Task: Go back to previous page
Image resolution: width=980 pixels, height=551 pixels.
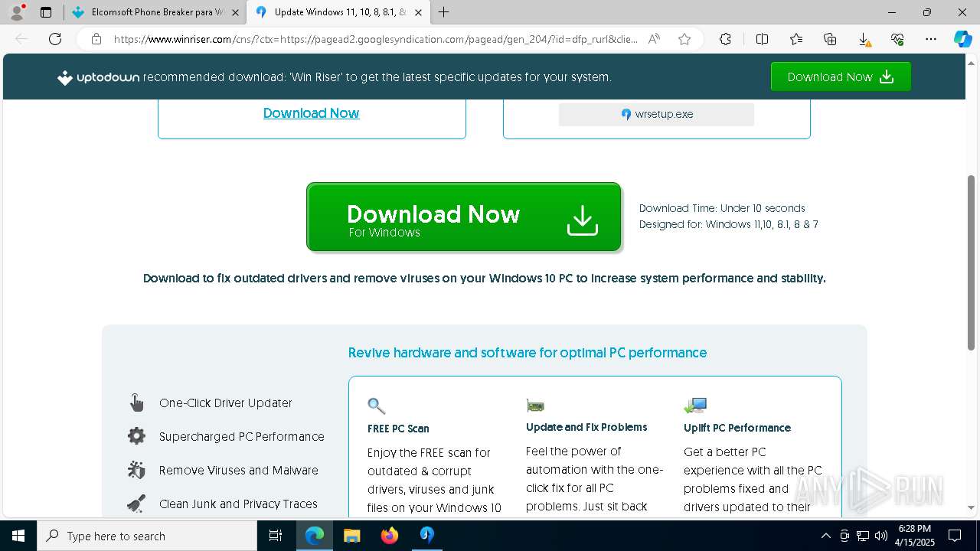Action: point(21,39)
